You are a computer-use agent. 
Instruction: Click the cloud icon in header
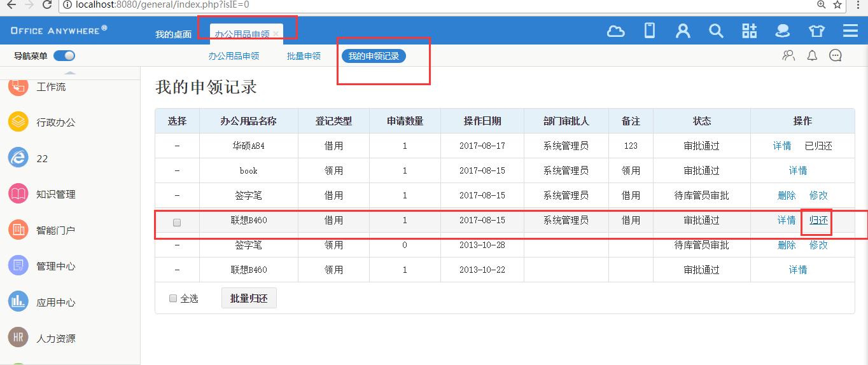pos(615,31)
